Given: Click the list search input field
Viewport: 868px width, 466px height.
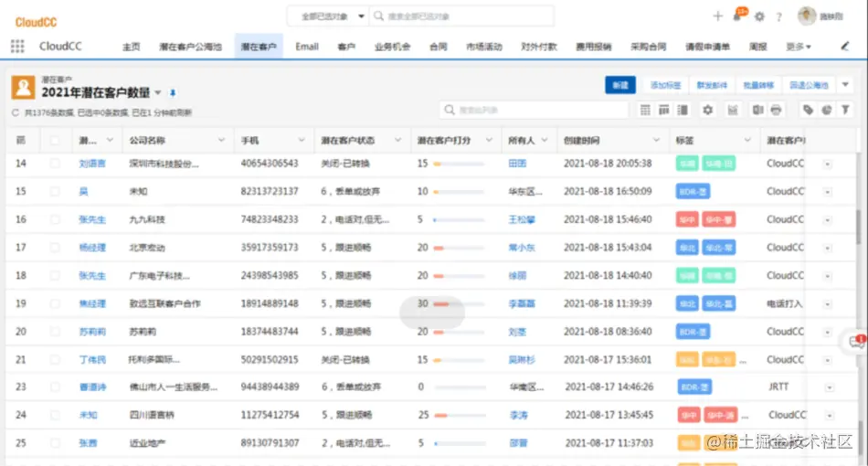Looking at the screenshot, I should (535, 111).
